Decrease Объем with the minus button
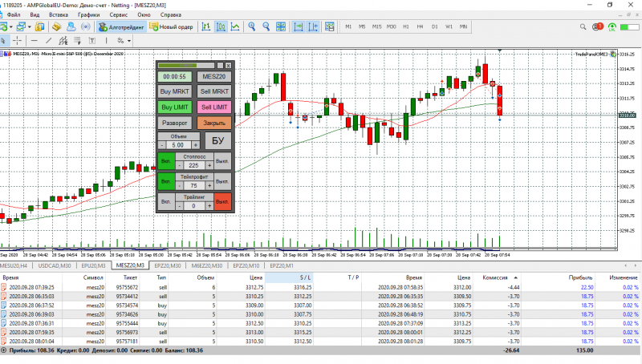 pyautogui.click(x=162, y=145)
